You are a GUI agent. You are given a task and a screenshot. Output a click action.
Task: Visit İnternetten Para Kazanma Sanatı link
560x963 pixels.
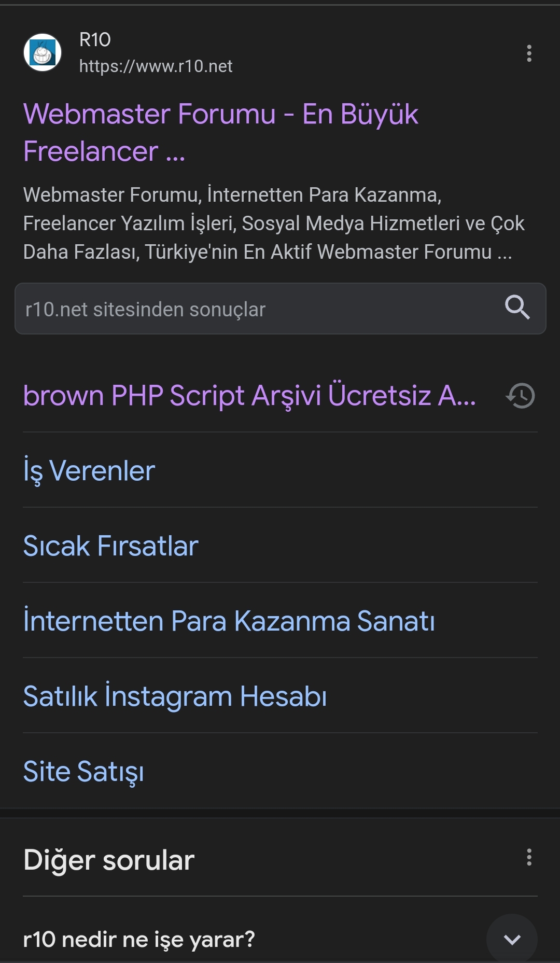coord(229,620)
